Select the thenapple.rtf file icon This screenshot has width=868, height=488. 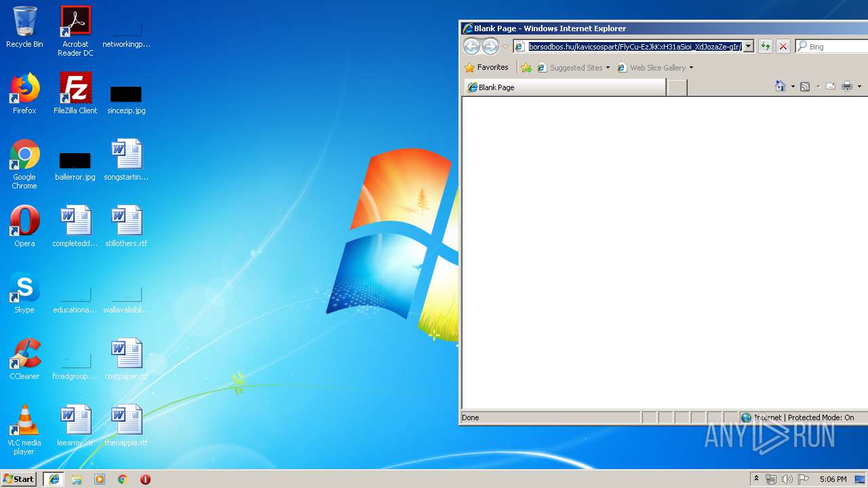tap(126, 426)
